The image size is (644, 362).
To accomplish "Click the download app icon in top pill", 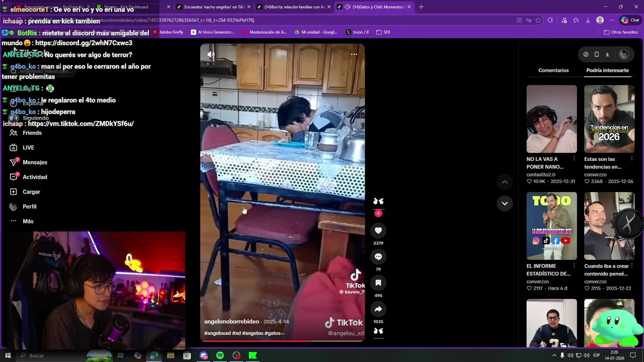I will click(x=607, y=54).
